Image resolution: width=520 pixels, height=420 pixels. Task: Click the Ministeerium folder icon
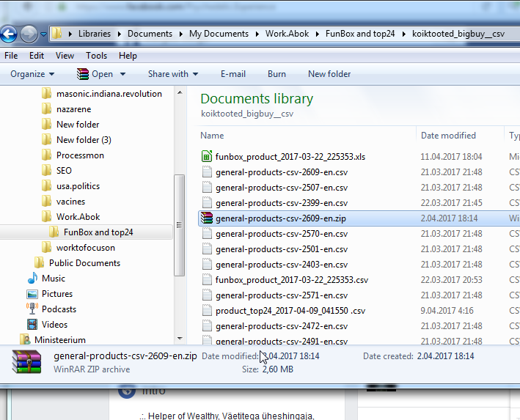[x=25, y=339]
